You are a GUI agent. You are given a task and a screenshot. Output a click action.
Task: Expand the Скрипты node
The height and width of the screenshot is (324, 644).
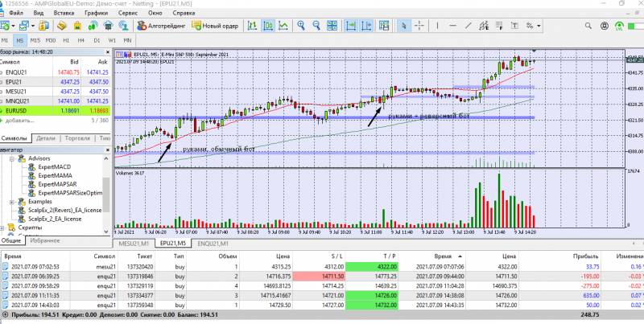pyautogui.click(x=2, y=228)
